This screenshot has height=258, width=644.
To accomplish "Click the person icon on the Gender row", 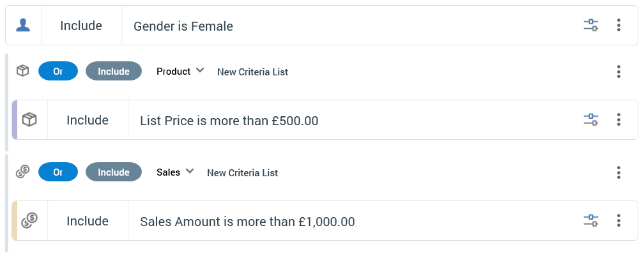I will click(x=24, y=26).
